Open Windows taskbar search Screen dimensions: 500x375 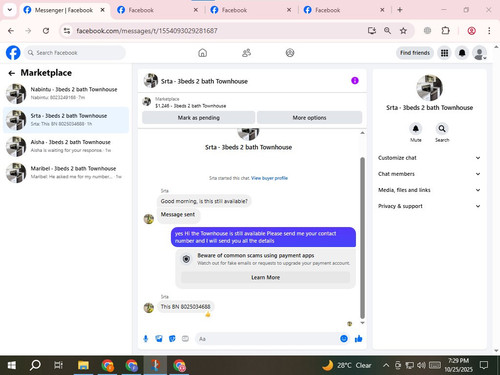tap(35, 365)
